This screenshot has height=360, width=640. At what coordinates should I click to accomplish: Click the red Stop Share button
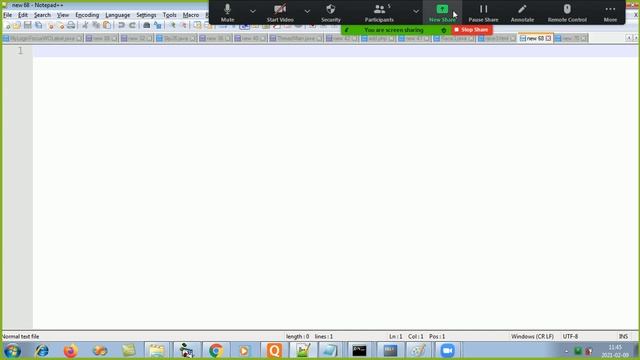(x=471, y=30)
